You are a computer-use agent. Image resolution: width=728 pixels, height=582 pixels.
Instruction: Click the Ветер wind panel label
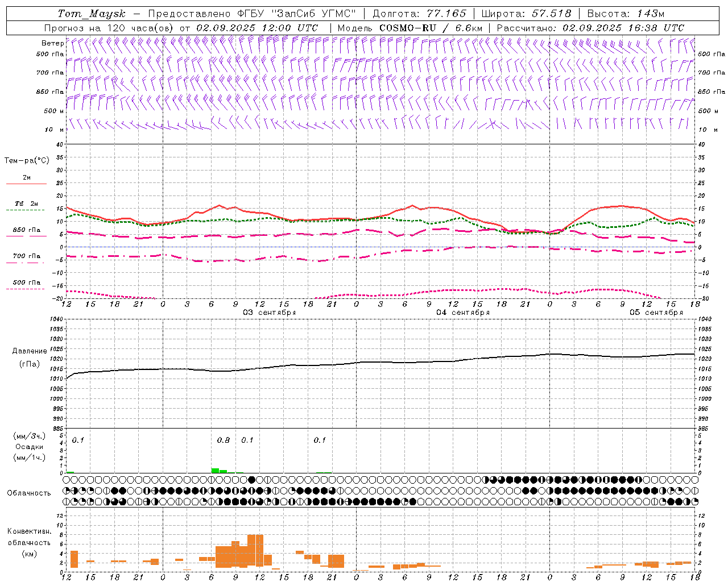coord(53,43)
